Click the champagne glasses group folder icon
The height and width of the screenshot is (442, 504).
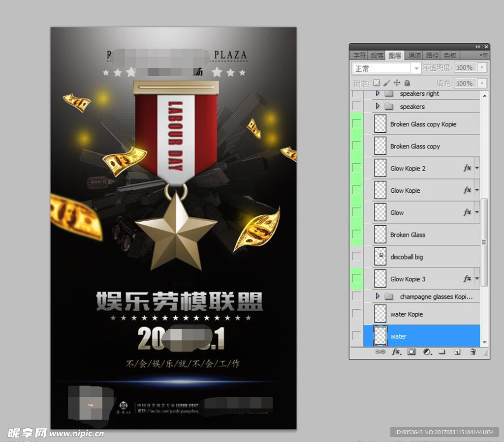(389, 296)
